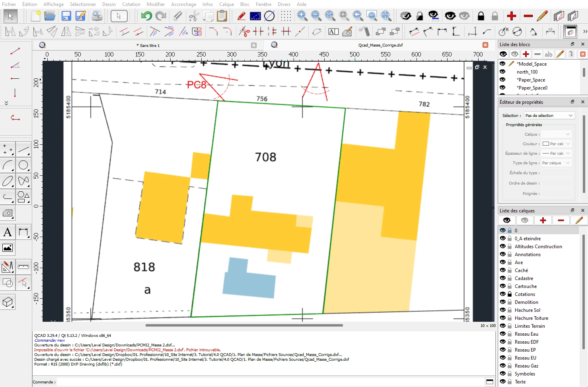
Task: Open the Épaisseur de ligne dropdown
Action: [557, 153]
